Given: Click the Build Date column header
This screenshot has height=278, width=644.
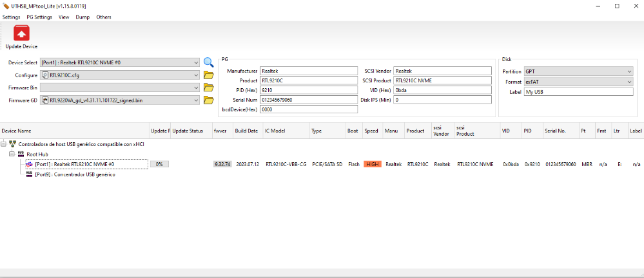Looking at the screenshot, I should (x=246, y=131).
